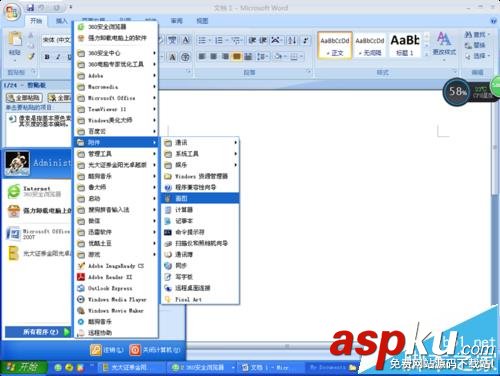Expand the 娱乐 folder submenu

(x=200, y=165)
